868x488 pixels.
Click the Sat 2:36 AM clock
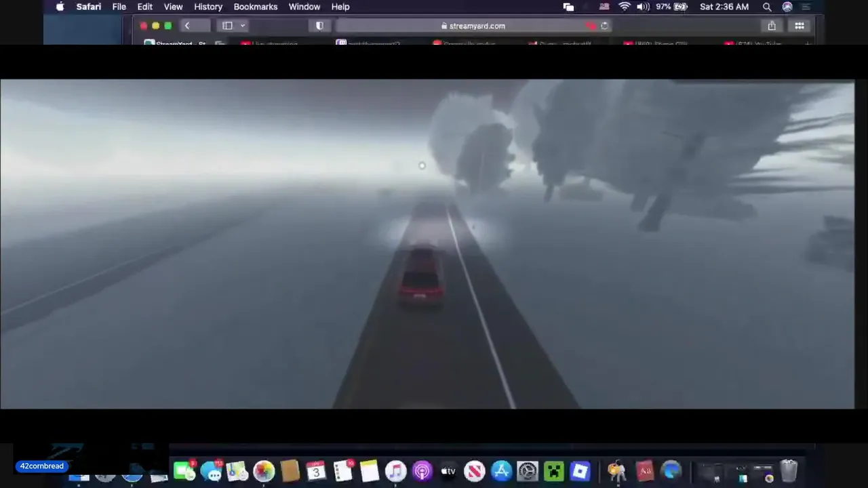(x=724, y=7)
